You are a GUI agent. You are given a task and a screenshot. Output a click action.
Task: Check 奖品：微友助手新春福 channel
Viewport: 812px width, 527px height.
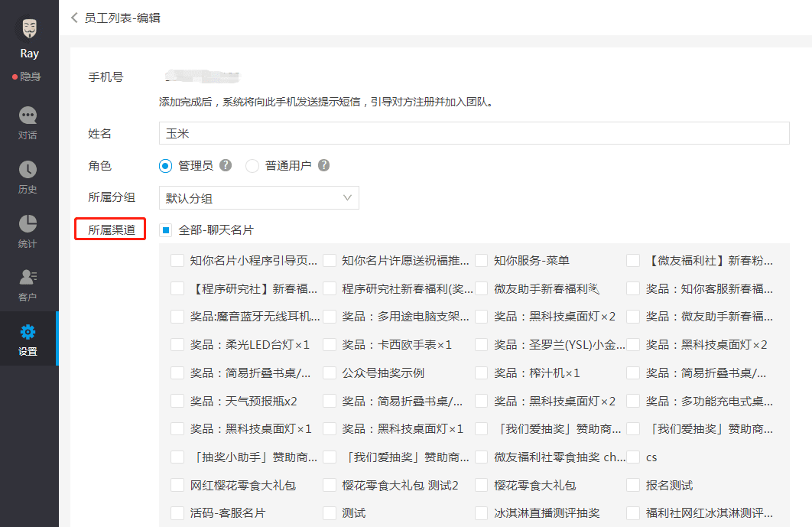[633, 316]
